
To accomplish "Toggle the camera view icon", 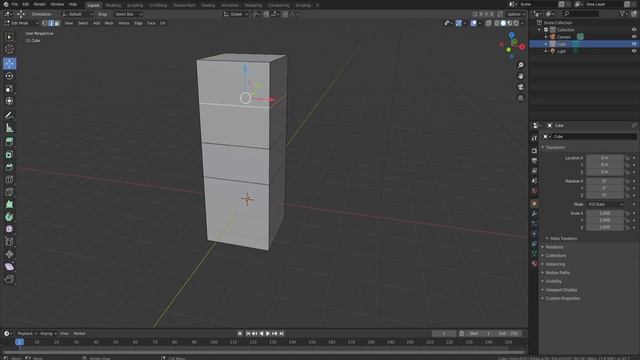I will tap(521, 87).
